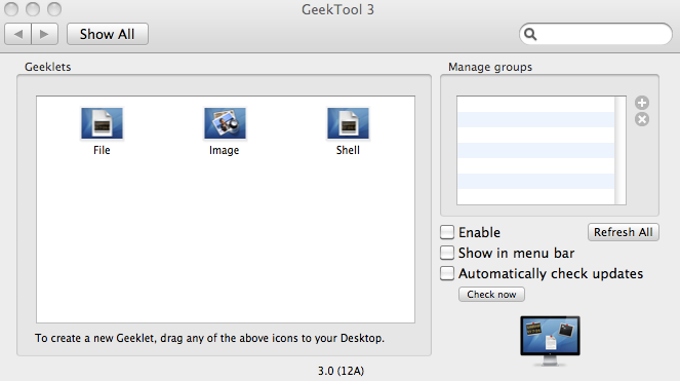680x381 pixels.
Task: Select the File geeklet icon
Action: click(102, 124)
